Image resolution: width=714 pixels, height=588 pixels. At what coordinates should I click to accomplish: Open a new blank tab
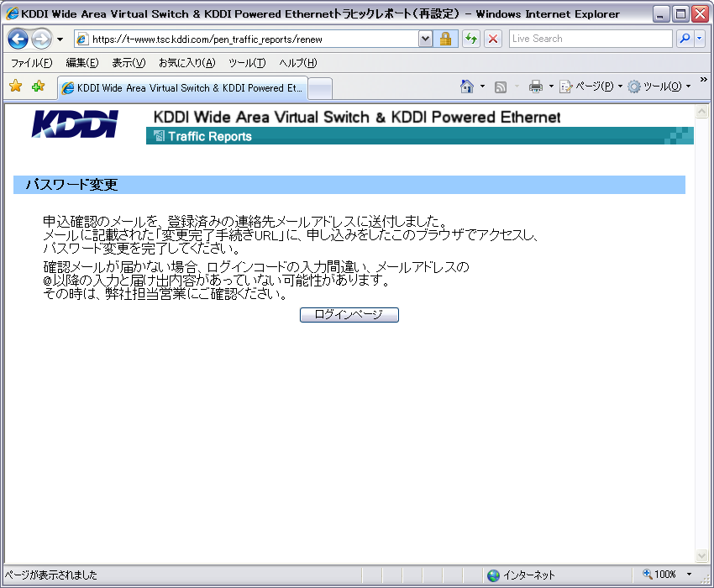(320, 88)
